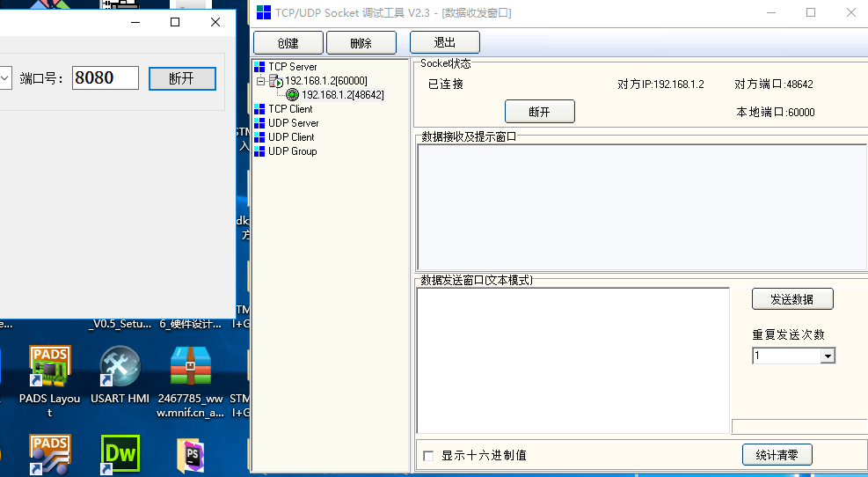Screen dimensions: 868x477
Task: Select the TCP Server tree label
Action: point(293,67)
